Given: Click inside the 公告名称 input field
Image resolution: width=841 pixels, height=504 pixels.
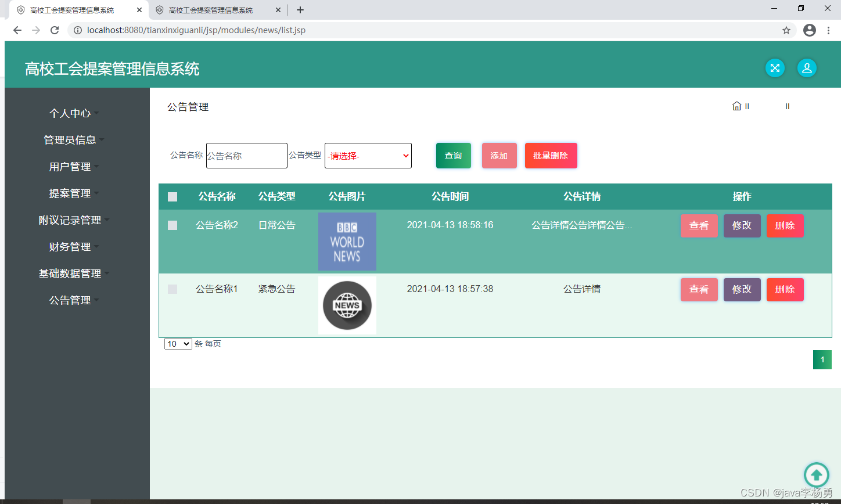Looking at the screenshot, I should [x=246, y=155].
